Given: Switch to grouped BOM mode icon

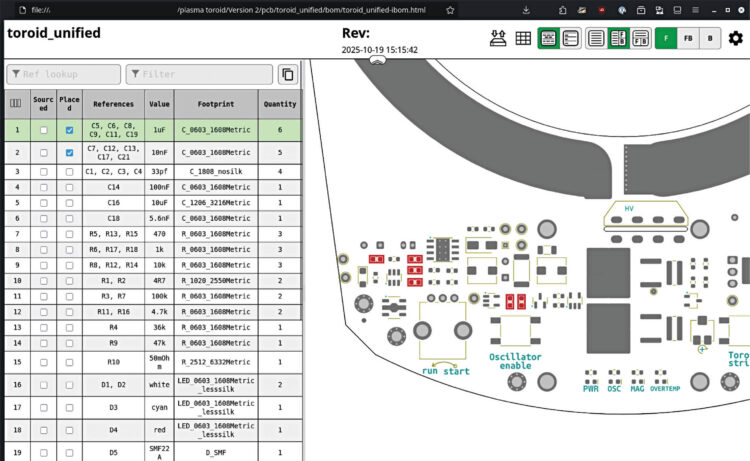Looking at the screenshot, I should (549, 39).
